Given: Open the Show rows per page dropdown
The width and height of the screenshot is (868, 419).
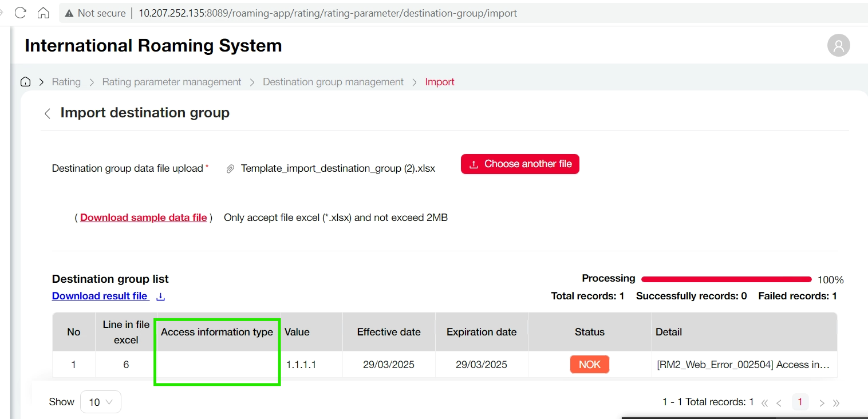Looking at the screenshot, I should (x=101, y=402).
